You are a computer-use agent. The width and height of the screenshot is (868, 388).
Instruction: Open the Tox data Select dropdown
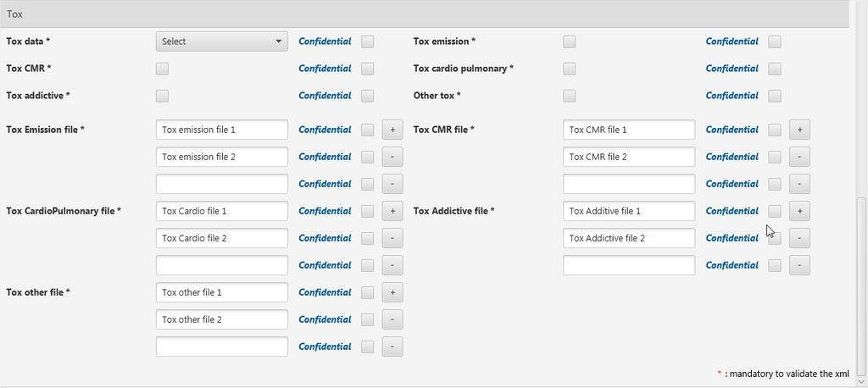[222, 42]
